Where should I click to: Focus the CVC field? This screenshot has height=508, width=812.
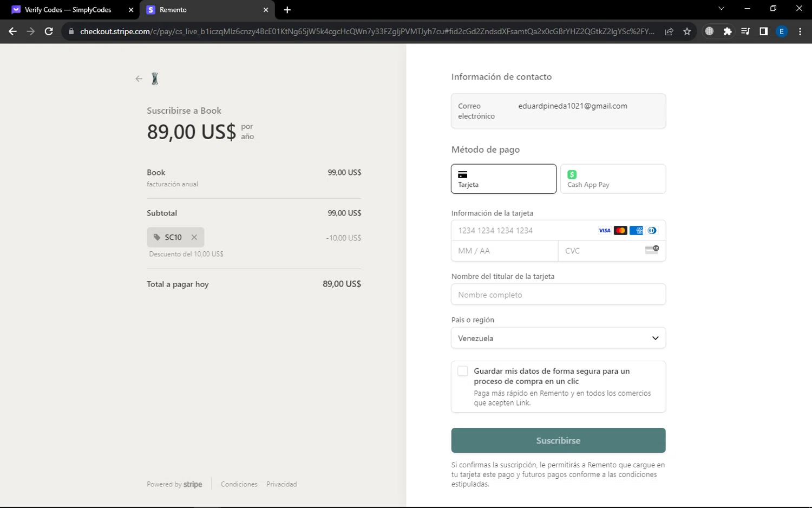click(x=612, y=251)
